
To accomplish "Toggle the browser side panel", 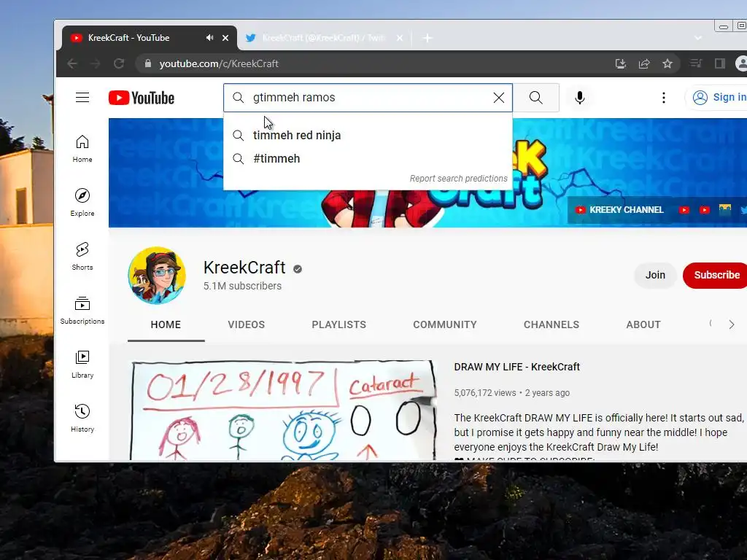I will click(x=719, y=63).
